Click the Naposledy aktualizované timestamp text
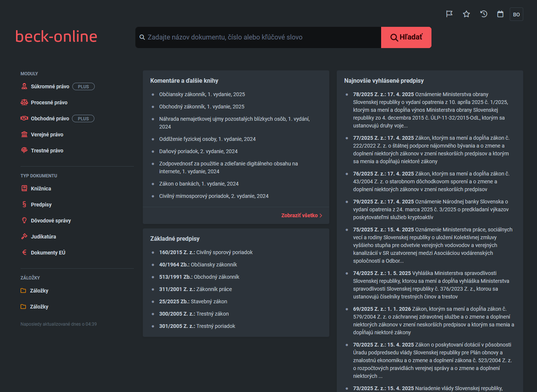Screen dimensions: 537x392 [59, 324]
